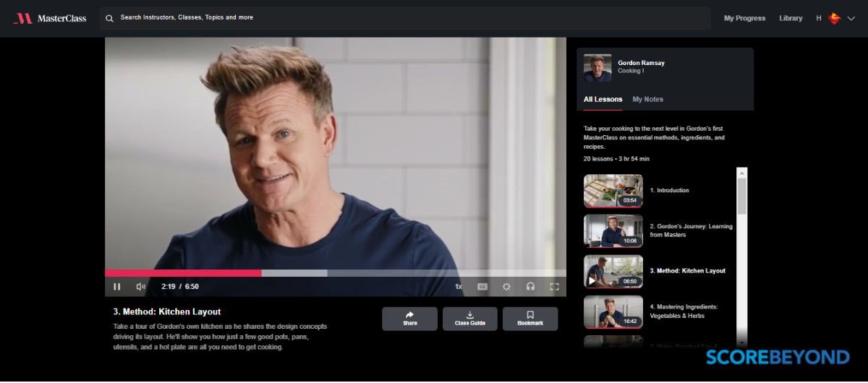Click Gordon Ramsay instructor thumbnail

(x=597, y=68)
